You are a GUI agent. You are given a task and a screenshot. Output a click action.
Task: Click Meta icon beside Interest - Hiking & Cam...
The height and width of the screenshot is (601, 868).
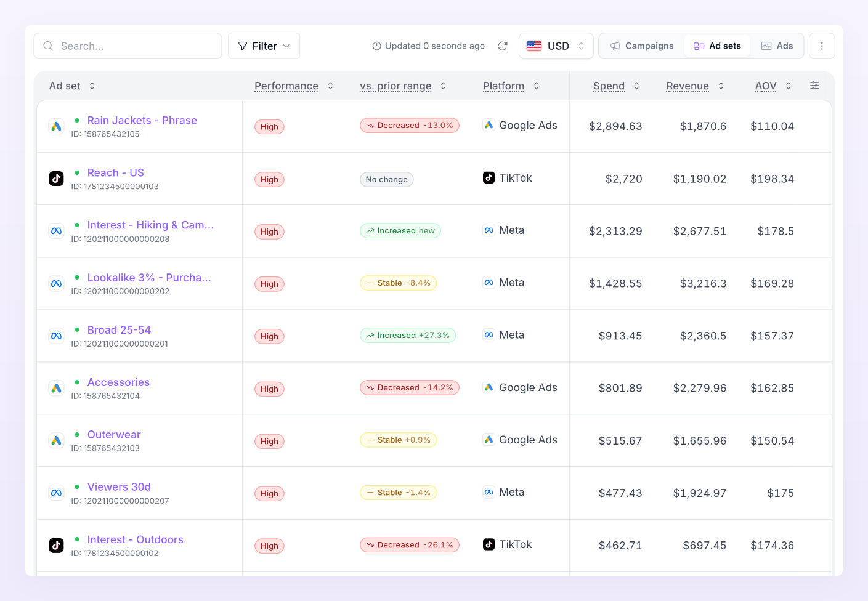(x=56, y=231)
